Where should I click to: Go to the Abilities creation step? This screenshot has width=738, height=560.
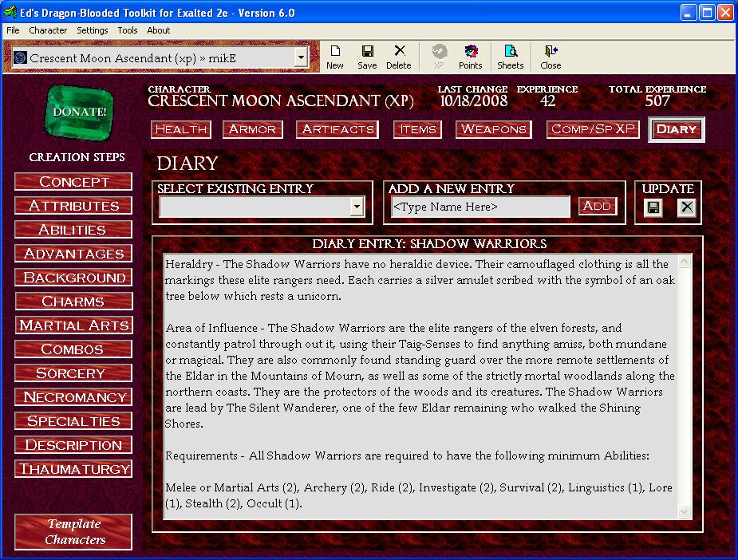pos(73,230)
